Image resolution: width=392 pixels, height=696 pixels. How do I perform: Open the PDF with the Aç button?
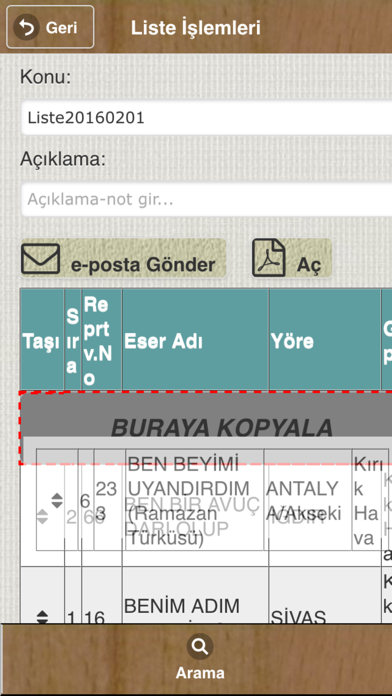(x=292, y=259)
